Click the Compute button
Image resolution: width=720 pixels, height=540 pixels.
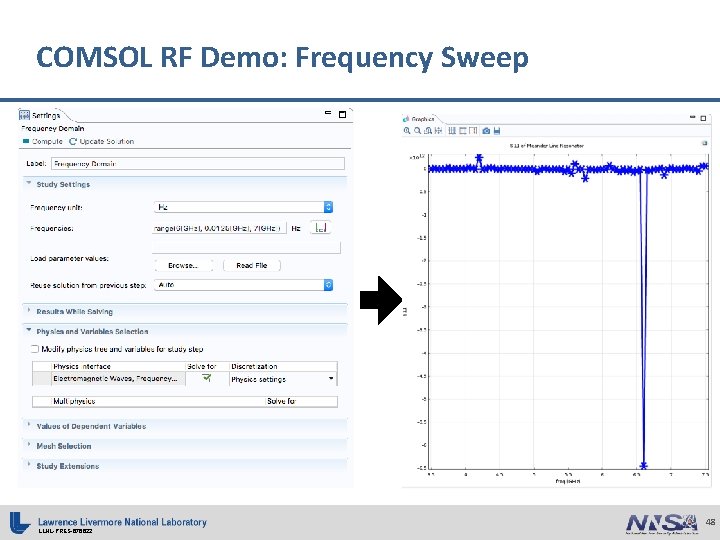pyautogui.click(x=43, y=141)
